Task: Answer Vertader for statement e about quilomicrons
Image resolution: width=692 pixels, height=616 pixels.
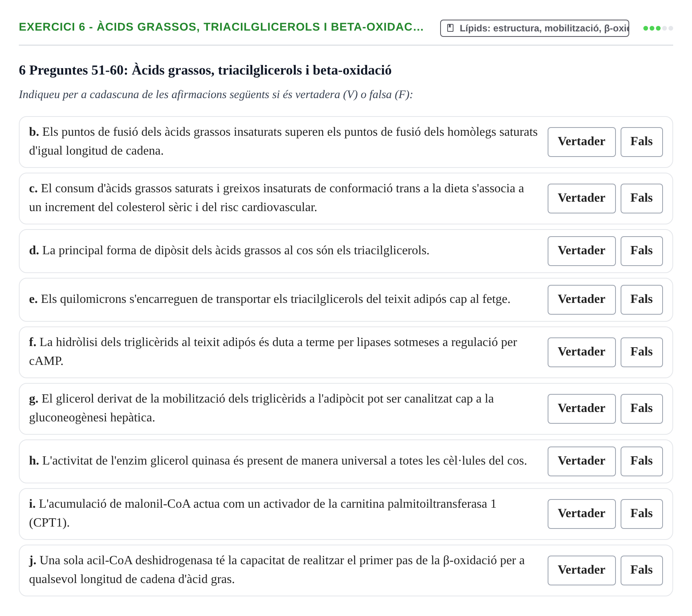Action: (x=581, y=299)
